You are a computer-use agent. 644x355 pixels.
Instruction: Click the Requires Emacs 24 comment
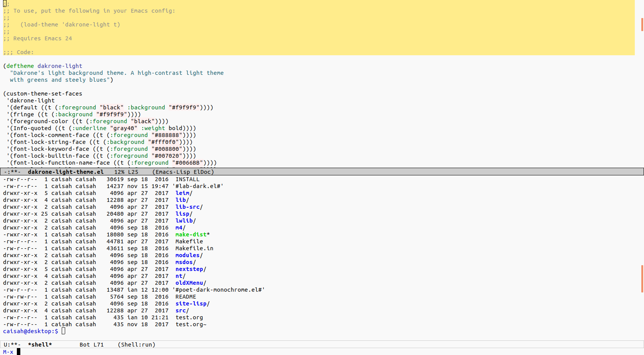coord(43,38)
